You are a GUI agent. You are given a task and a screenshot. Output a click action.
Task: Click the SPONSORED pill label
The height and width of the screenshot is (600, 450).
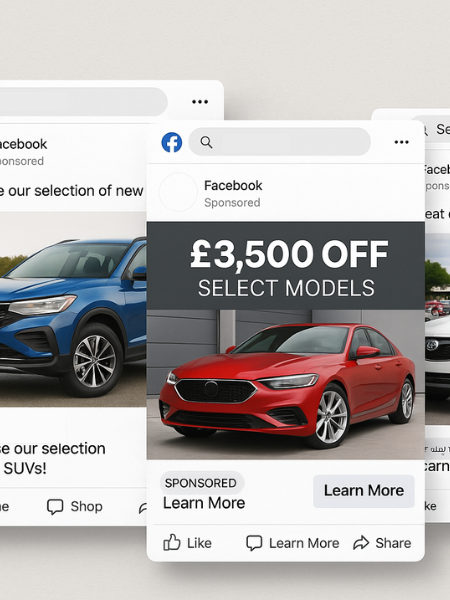pyautogui.click(x=202, y=483)
